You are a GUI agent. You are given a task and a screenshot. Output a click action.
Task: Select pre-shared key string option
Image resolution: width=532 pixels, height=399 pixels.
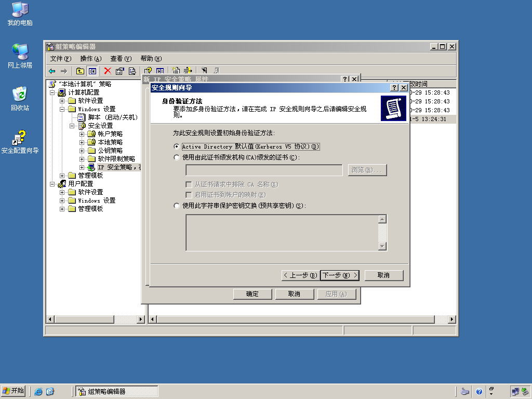(x=176, y=206)
